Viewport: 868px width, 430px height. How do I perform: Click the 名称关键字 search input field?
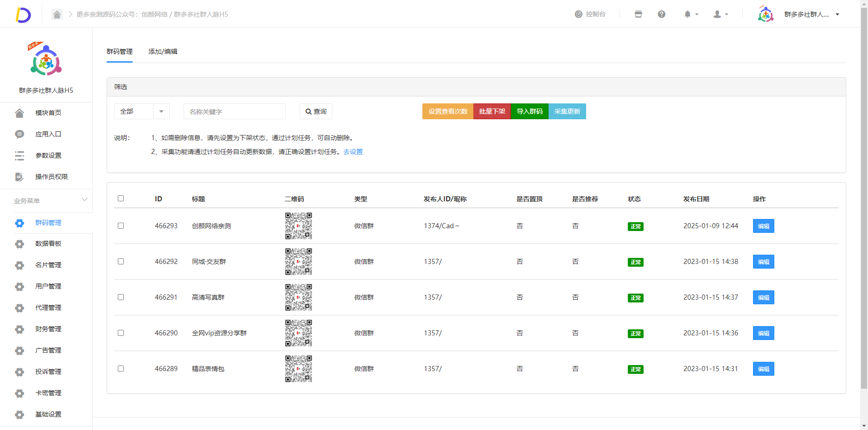tap(234, 111)
